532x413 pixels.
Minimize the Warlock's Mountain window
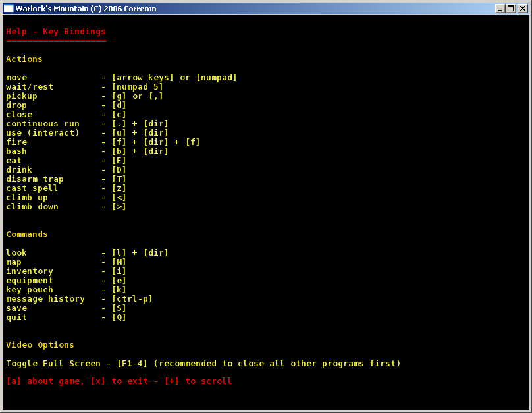coord(500,9)
